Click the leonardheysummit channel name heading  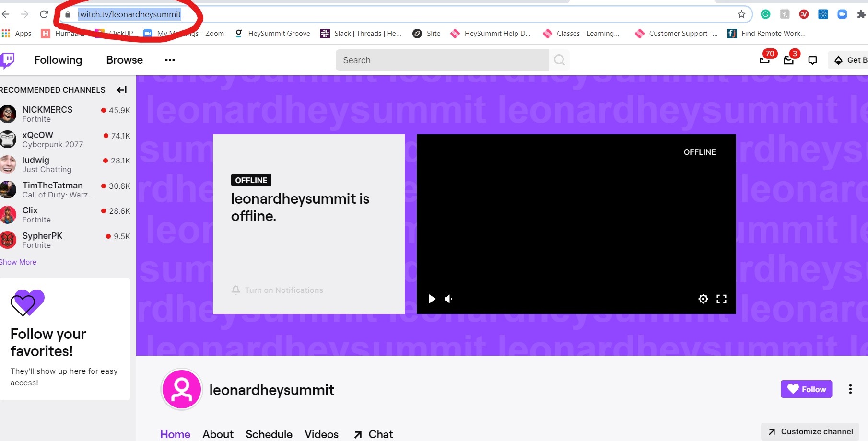272,390
